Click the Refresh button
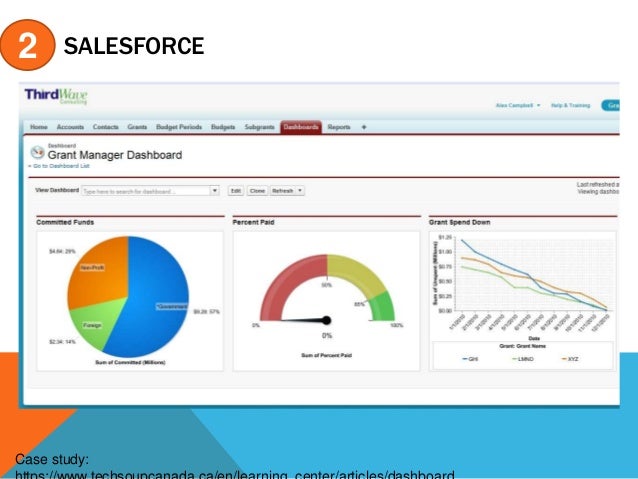The height and width of the screenshot is (479, 638). (x=283, y=191)
